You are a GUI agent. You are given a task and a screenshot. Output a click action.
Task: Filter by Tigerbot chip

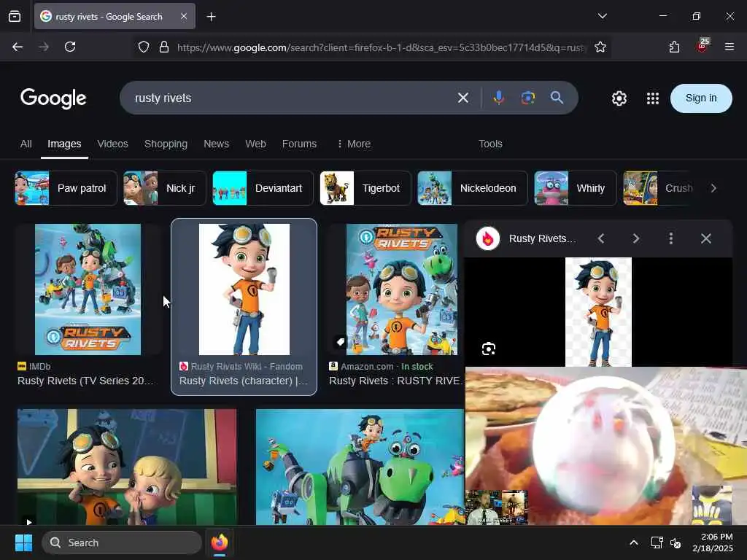[x=365, y=188]
